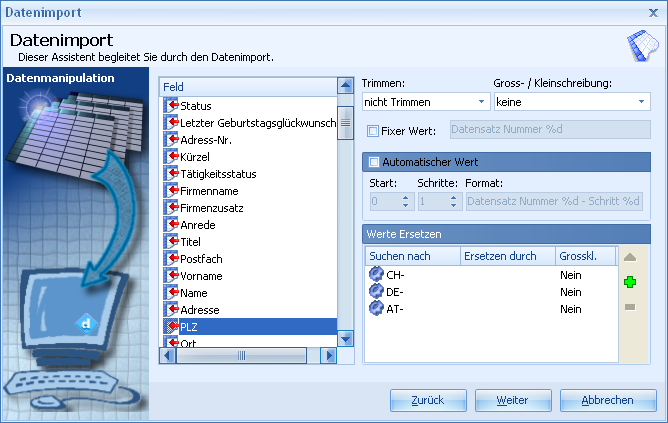Click the icon beside Firmenzusatz
This screenshot has height=423, width=668.
click(x=171, y=207)
